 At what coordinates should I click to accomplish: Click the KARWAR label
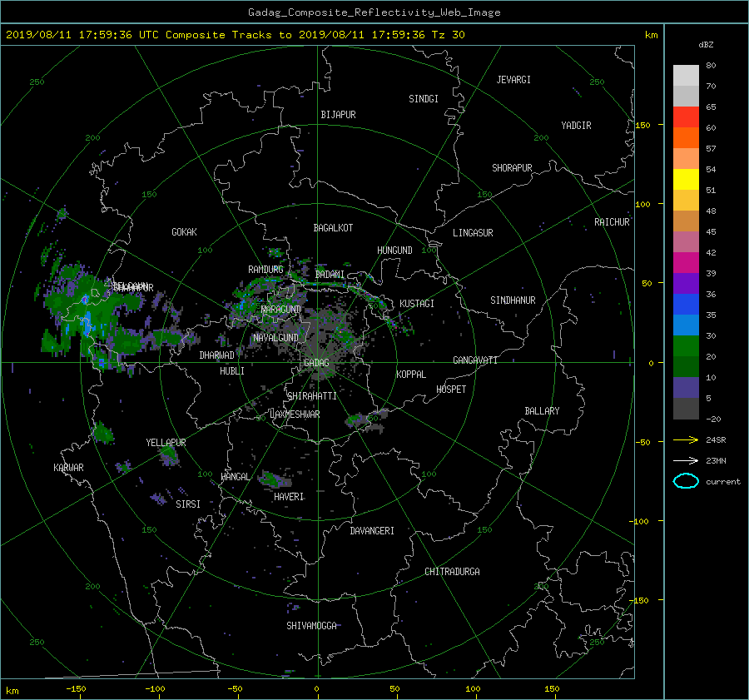pyautogui.click(x=68, y=468)
